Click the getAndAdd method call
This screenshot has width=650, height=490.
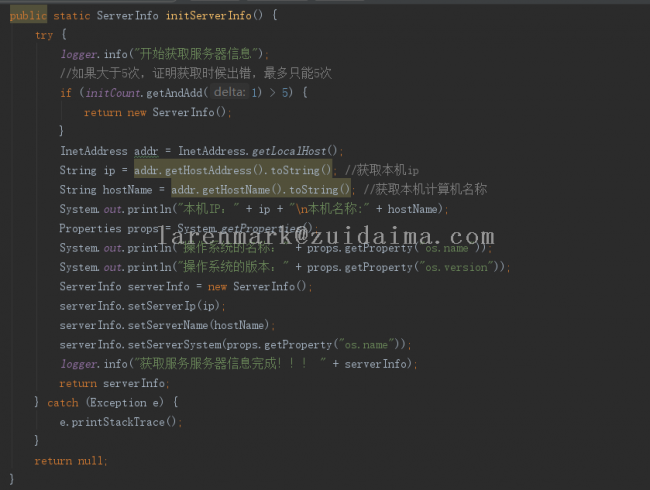[x=175, y=92]
